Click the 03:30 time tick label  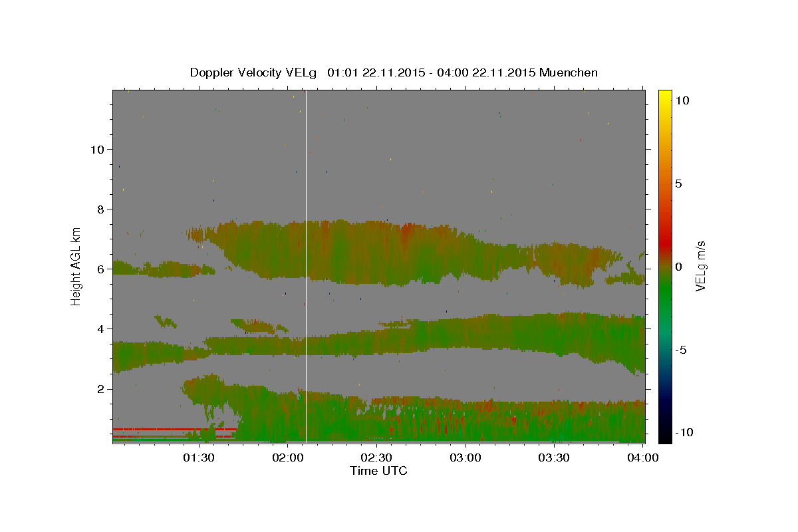(554, 458)
